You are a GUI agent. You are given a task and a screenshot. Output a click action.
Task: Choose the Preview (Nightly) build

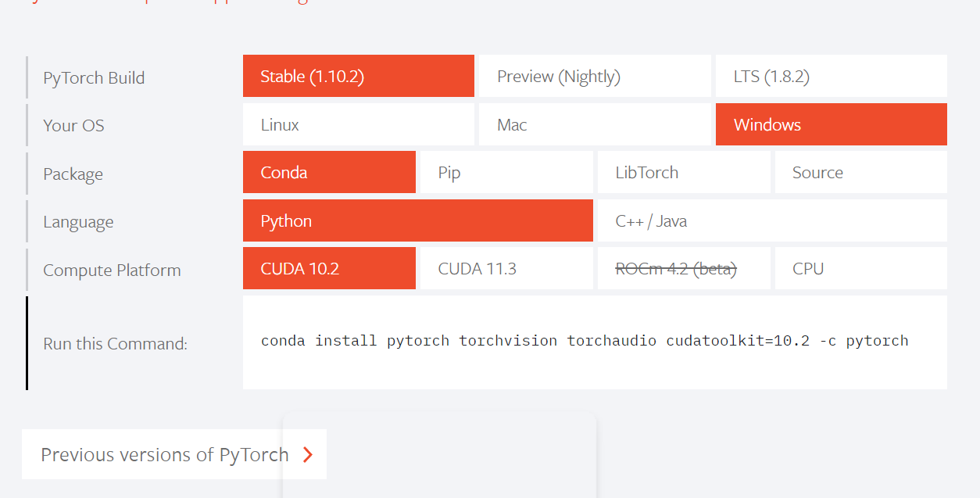tap(595, 76)
